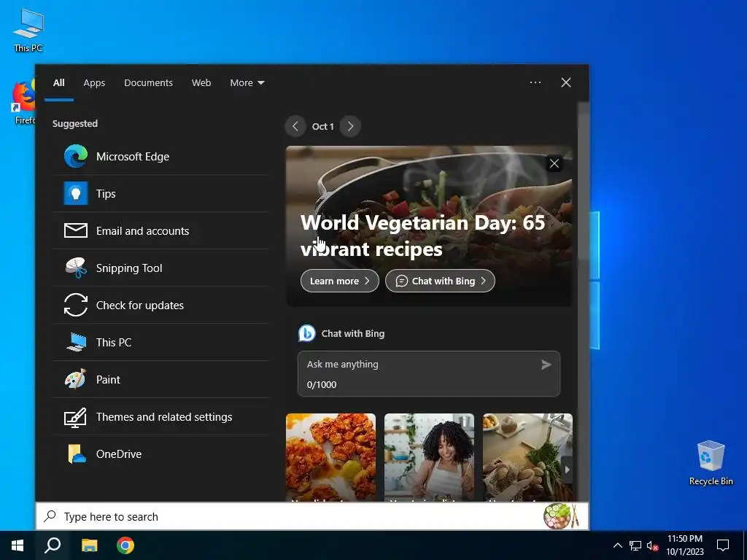The width and height of the screenshot is (747, 560).
Task: Click the Chat with Bing section heading
Action: (x=353, y=333)
